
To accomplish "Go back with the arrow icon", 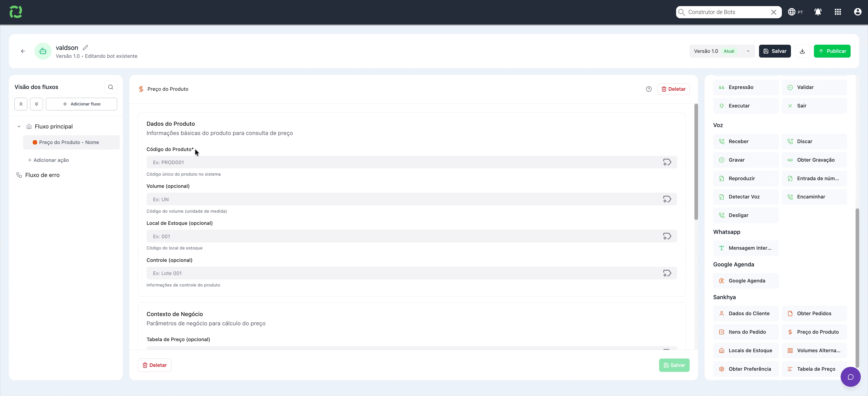I will pyautogui.click(x=23, y=51).
